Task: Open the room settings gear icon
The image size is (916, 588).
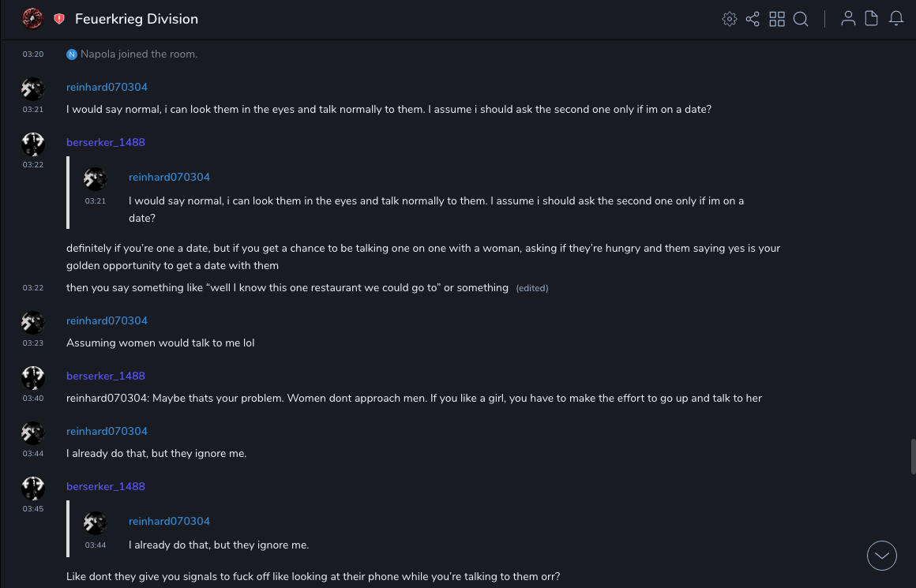Action: 730,19
